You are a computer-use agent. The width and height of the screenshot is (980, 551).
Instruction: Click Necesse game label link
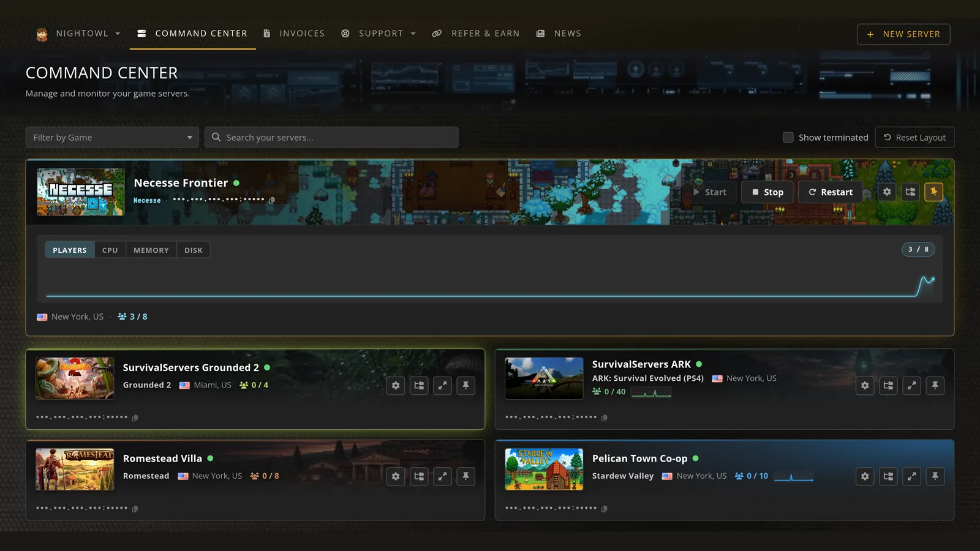click(x=147, y=200)
